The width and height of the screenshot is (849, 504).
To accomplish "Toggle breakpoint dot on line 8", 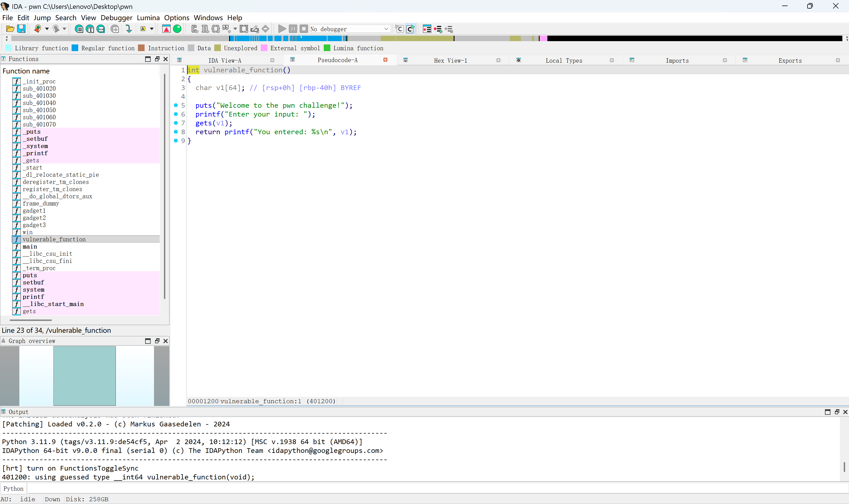I will (176, 131).
